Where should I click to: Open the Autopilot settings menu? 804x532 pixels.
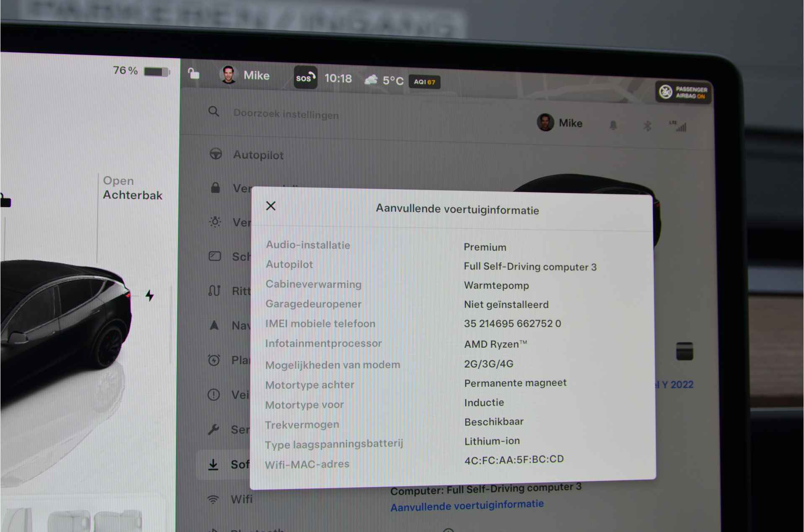pyautogui.click(x=258, y=155)
